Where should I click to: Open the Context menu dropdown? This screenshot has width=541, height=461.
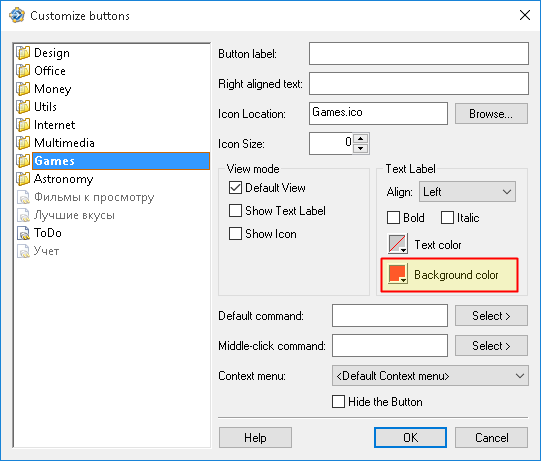430,375
